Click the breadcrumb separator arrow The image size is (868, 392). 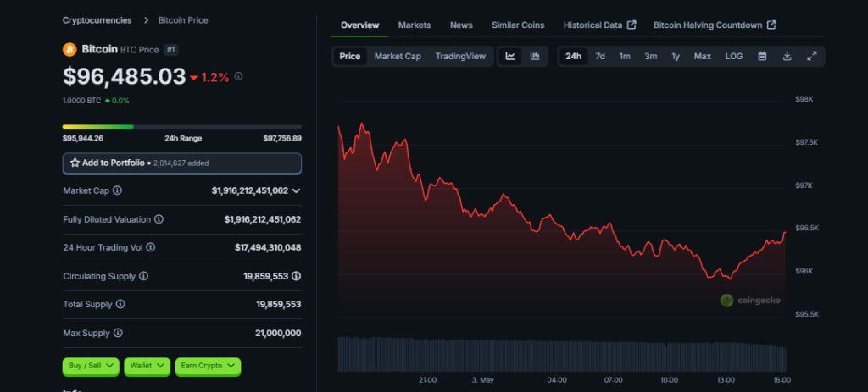pos(146,20)
